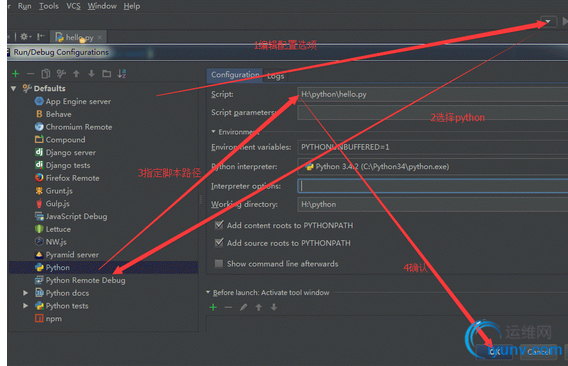The width and height of the screenshot is (568, 366).
Task: Copy configuration using the duplicate icon
Action: click(x=46, y=74)
